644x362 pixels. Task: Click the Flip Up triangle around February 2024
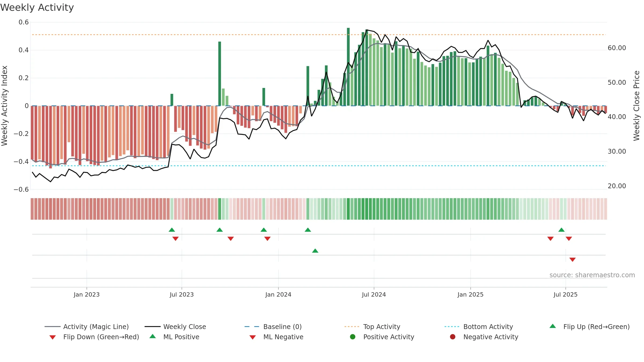(308, 230)
